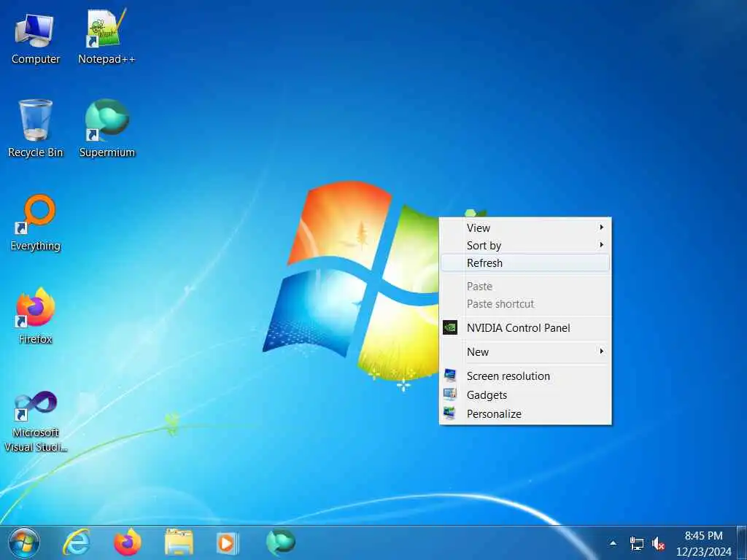Screen dimensions: 747x560
Task: Click the NVIDIA logo icon in menu
Action: click(449, 327)
